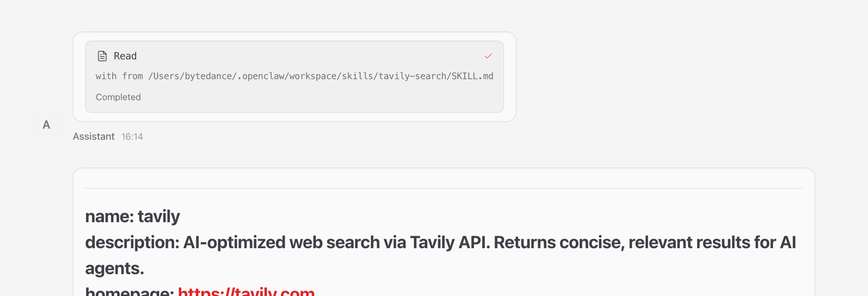Select the Assistant label in the chat
Image resolution: width=868 pixels, height=296 pixels.
pyautogui.click(x=93, y=136)
